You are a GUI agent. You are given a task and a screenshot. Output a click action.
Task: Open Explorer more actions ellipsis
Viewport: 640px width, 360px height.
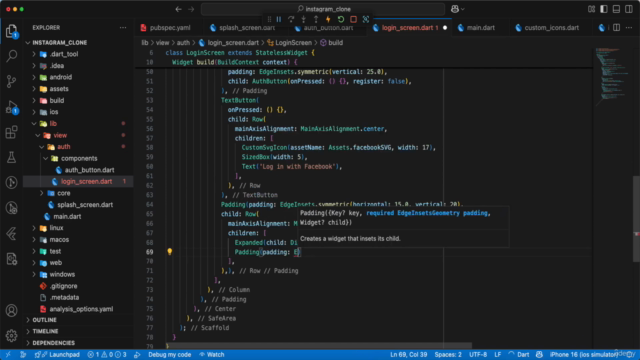pyautogui.click(x=123, y=28)
